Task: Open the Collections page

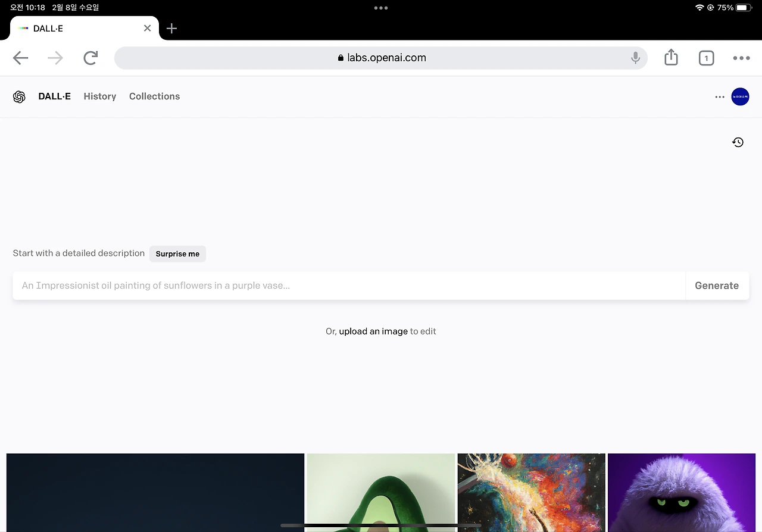Action: (154, 96)
